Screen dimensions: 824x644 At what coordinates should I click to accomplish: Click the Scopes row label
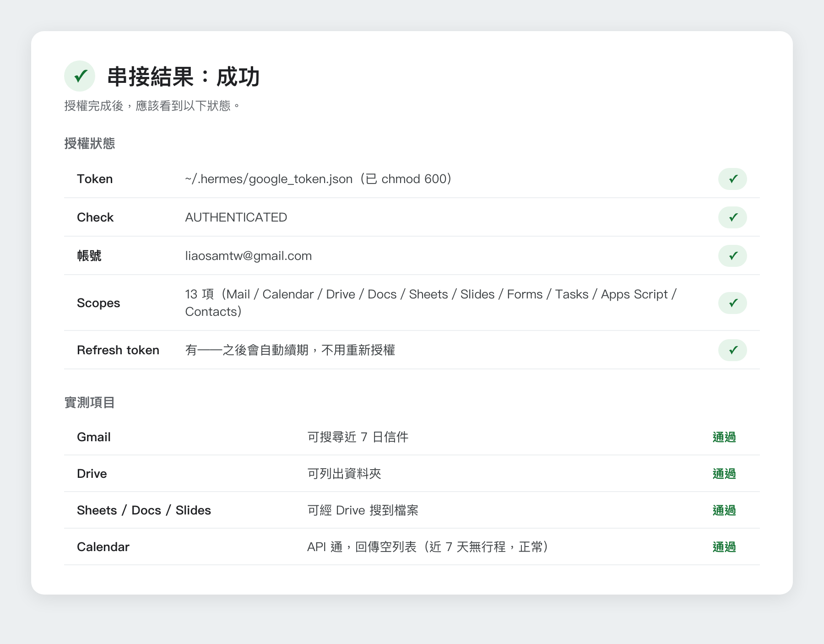98,303
